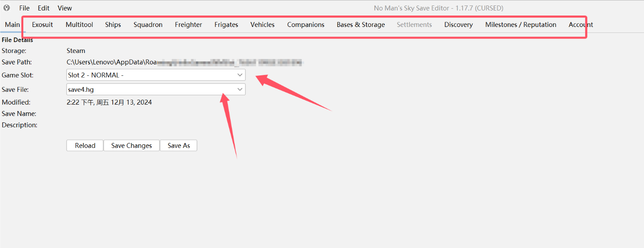The image size is (644, 248).
Task: Switch to the Frigates tab
Action: coord(226,25)
